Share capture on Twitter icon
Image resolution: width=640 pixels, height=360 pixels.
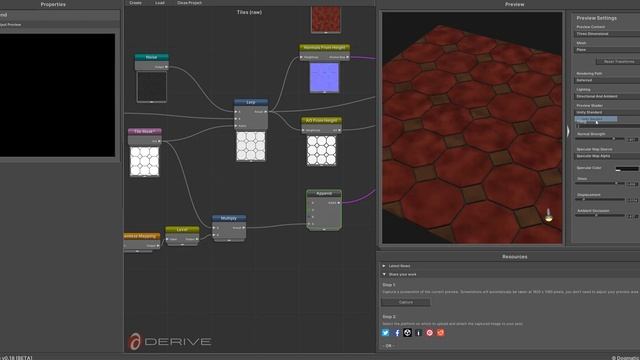click(385, 333)
